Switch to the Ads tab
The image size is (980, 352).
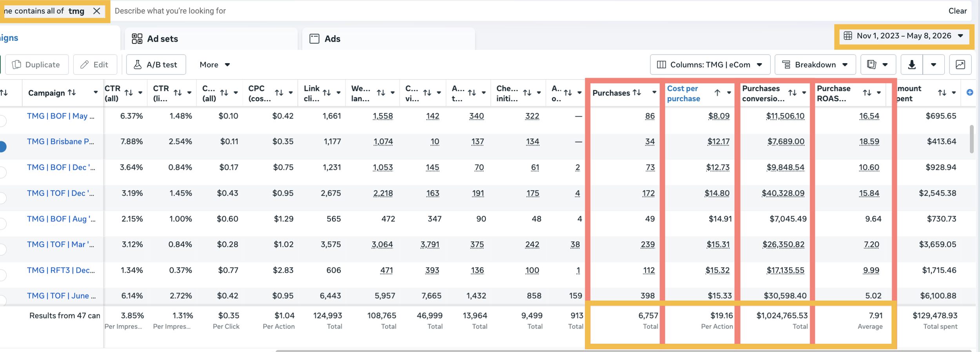388,39
